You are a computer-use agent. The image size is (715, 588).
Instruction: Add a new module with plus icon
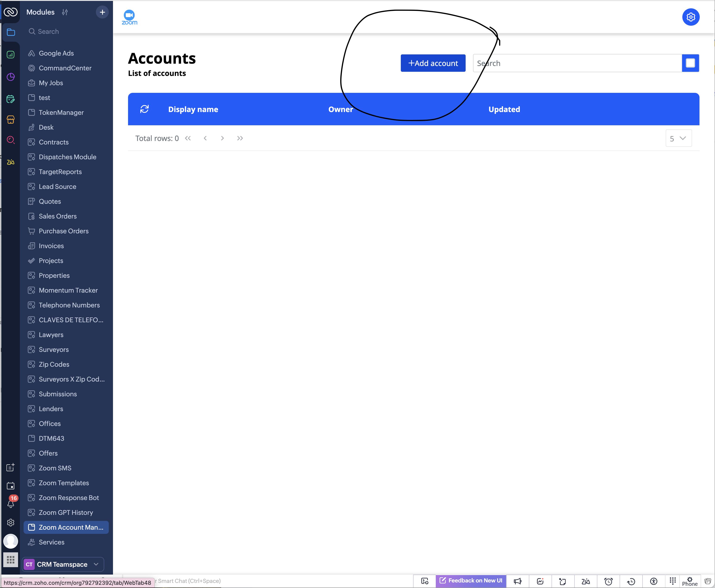(x=102, y=12)
